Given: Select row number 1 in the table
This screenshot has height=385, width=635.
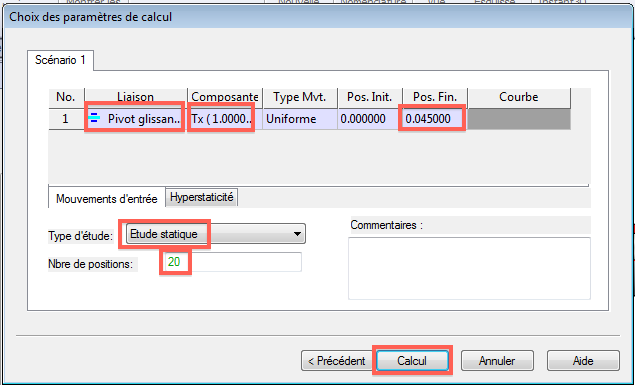Looking at the screenshot, I should tap(66, 119).
